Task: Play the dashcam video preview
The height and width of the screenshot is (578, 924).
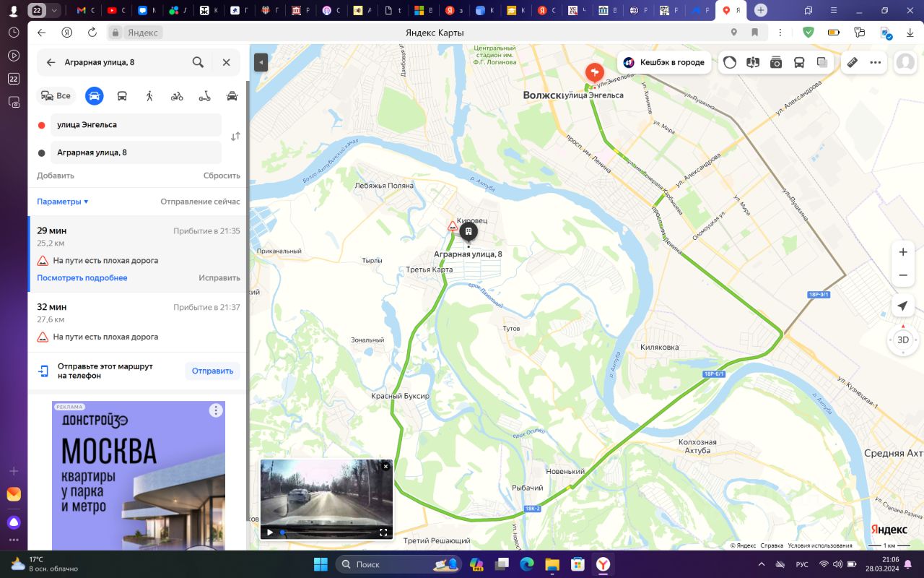Action: [x=270, y=532]
